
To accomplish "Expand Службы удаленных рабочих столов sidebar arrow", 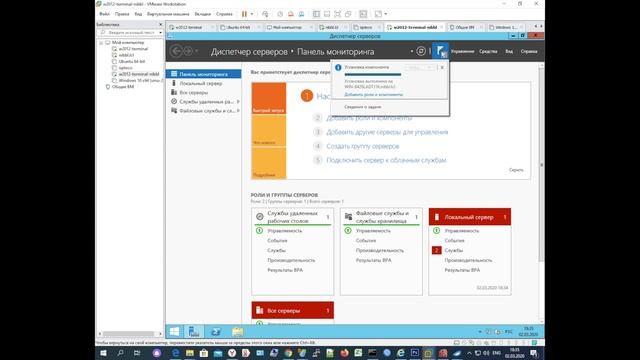I will pyautogui.click(x=238, y=101).
